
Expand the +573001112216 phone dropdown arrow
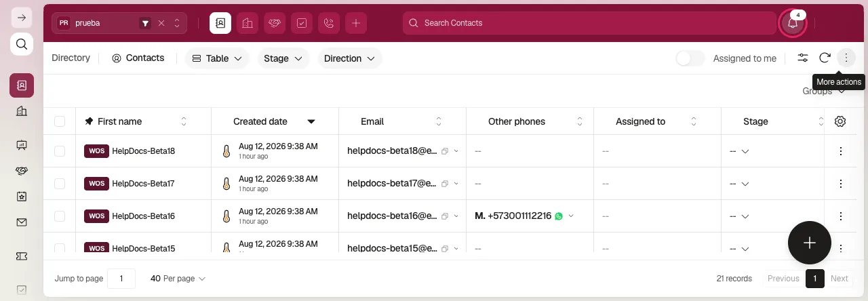571,216
